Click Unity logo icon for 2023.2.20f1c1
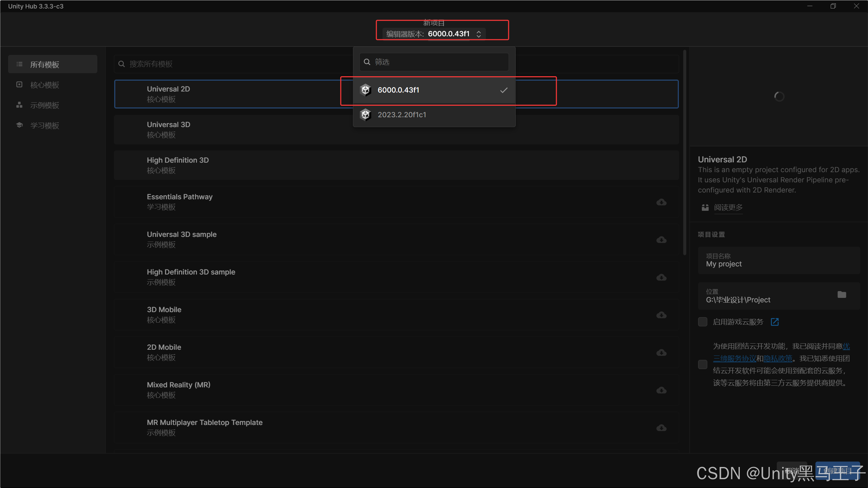The image size is (868, 488). point(366,115)
